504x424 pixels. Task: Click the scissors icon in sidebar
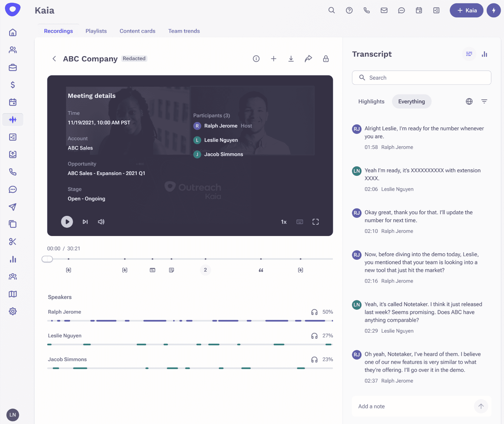(13, 242)
